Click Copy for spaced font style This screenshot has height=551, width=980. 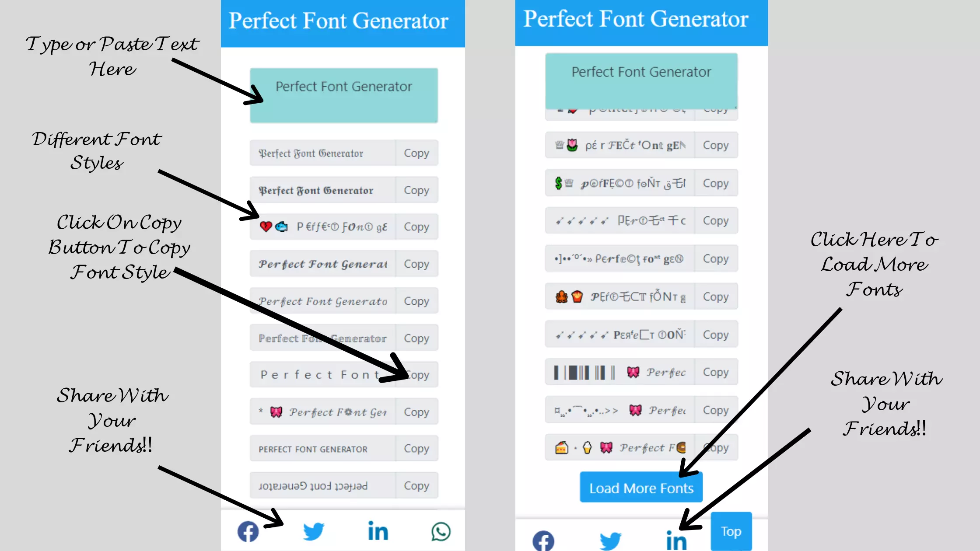point(416,375)
